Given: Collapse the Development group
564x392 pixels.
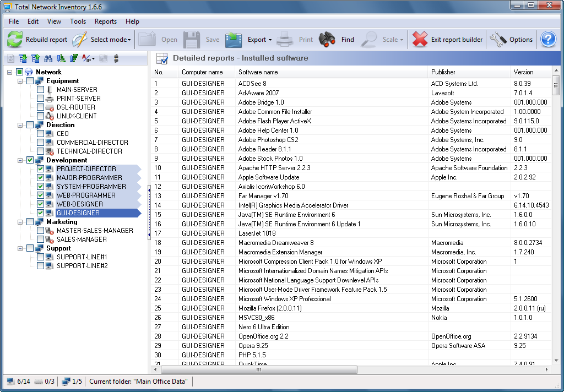Looking at the screenshot, I should click(x=20, y=160).
